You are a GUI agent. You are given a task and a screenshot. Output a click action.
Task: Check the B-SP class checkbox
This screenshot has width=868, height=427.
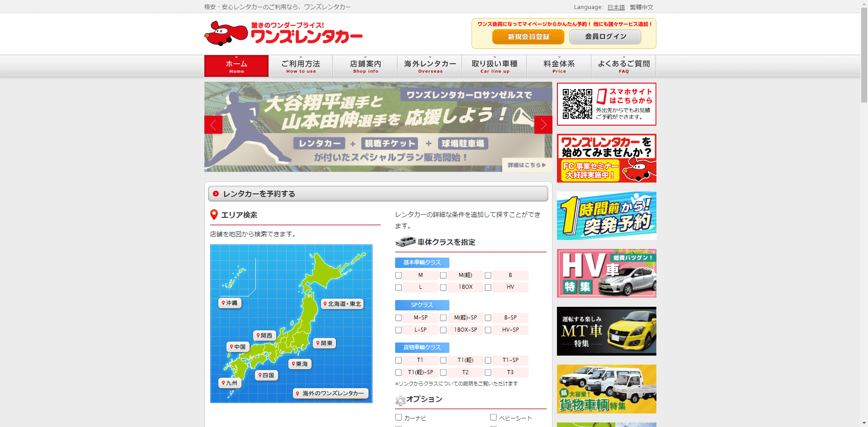[488, 318]
